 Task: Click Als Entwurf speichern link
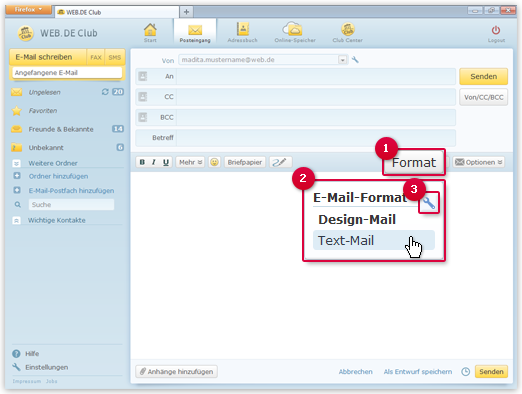coord(418,371)
